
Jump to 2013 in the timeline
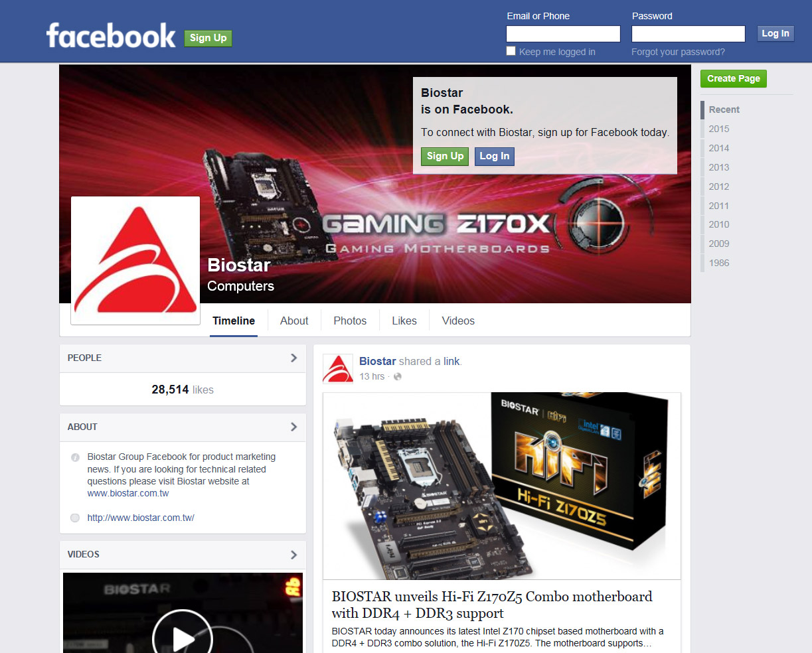719,168
